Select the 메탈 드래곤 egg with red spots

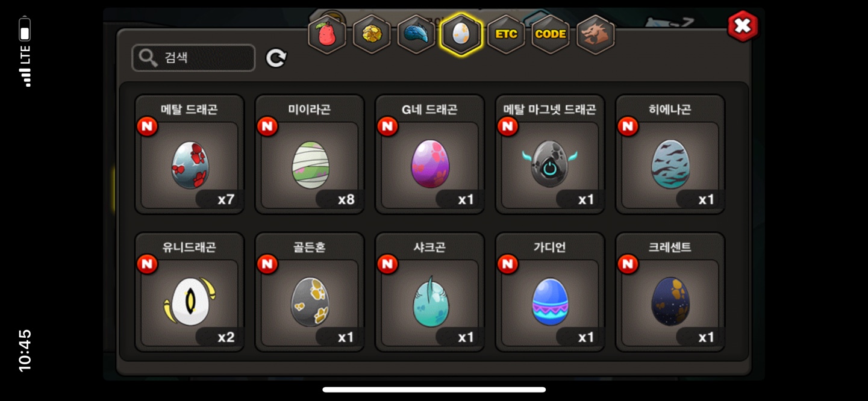[x=190, y=155]
